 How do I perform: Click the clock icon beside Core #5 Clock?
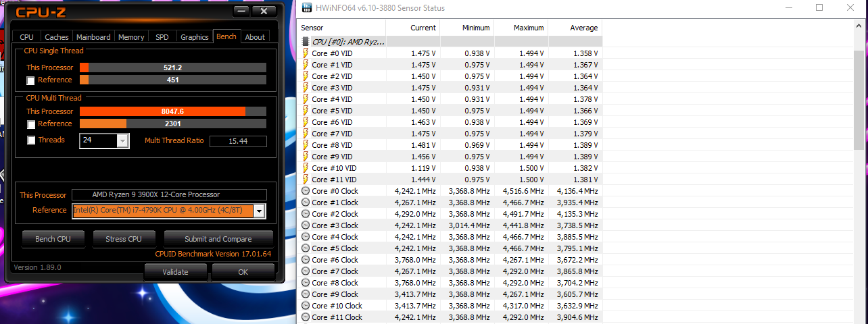306,248
